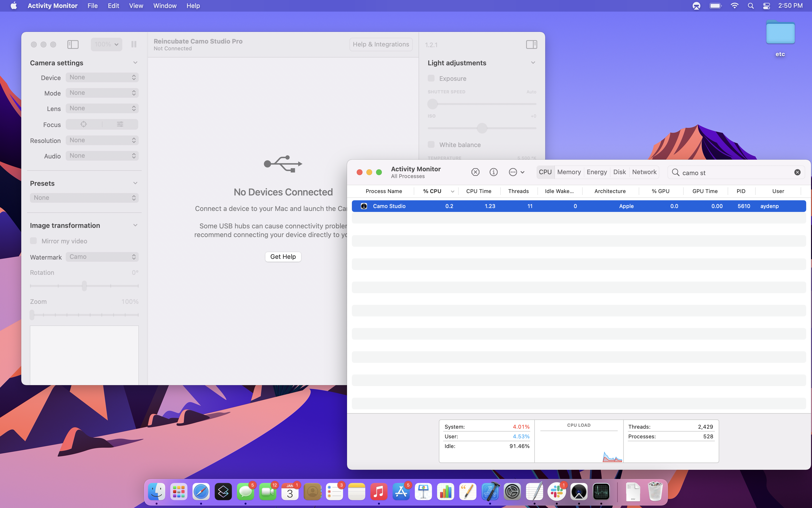Click the focus target crosshair icon
Screen dimensions: 812x508
(84, 124)
